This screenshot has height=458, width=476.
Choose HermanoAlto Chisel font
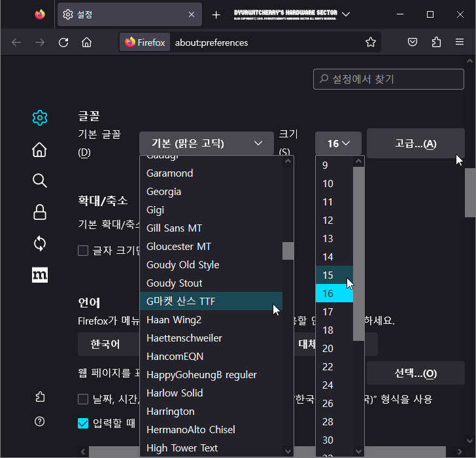coord(211,429)
